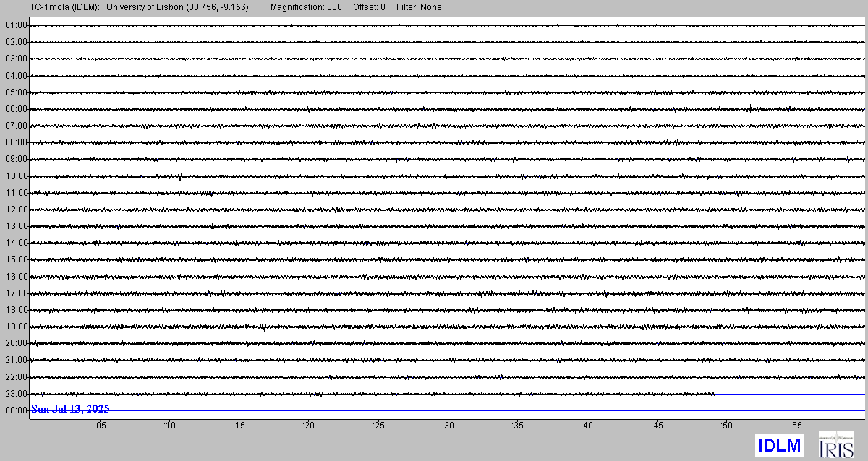The width and height of the screenshot is (868, 461).
Task: Click the 05:00 hour label
Action: coord(16,92)
